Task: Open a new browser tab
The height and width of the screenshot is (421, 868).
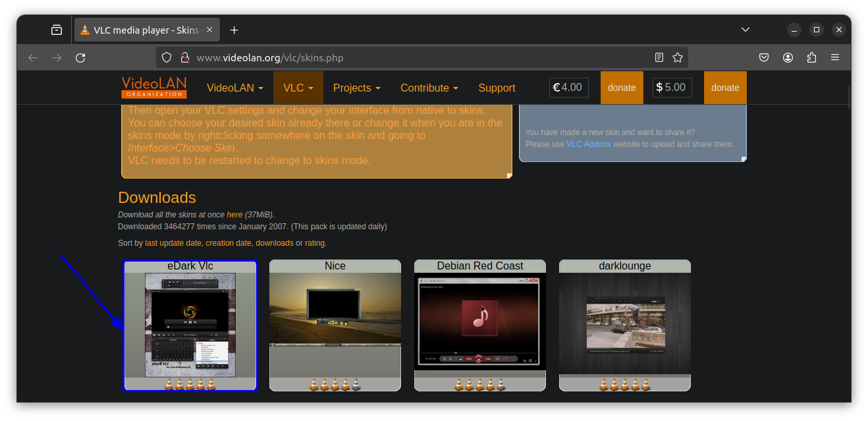Action: (234, 30)
